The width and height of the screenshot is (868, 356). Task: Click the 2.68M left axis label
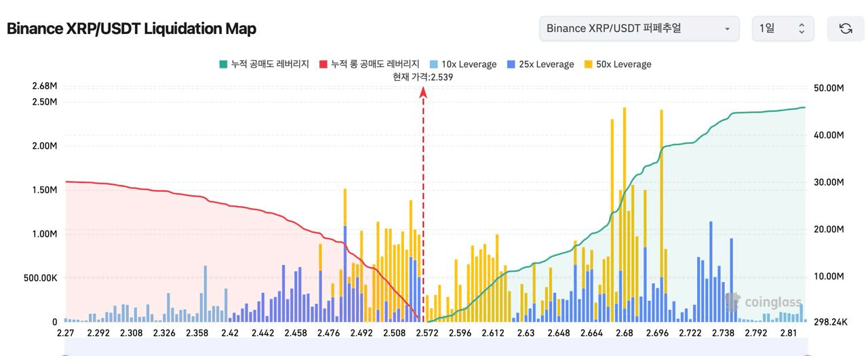coord(44,86)
